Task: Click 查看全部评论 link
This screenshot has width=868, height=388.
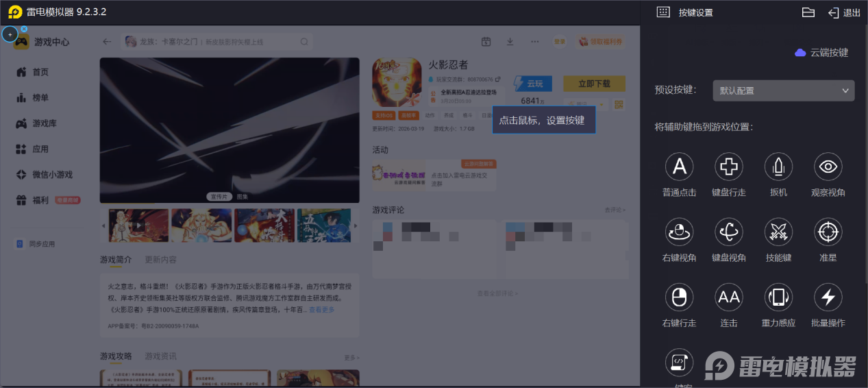Action: click(497, 293)
